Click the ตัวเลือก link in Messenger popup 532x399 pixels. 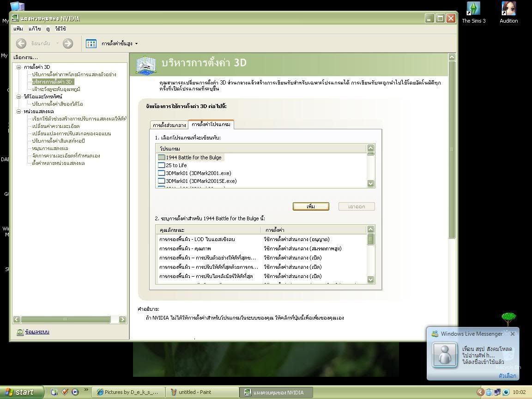[x=508, y=375]
